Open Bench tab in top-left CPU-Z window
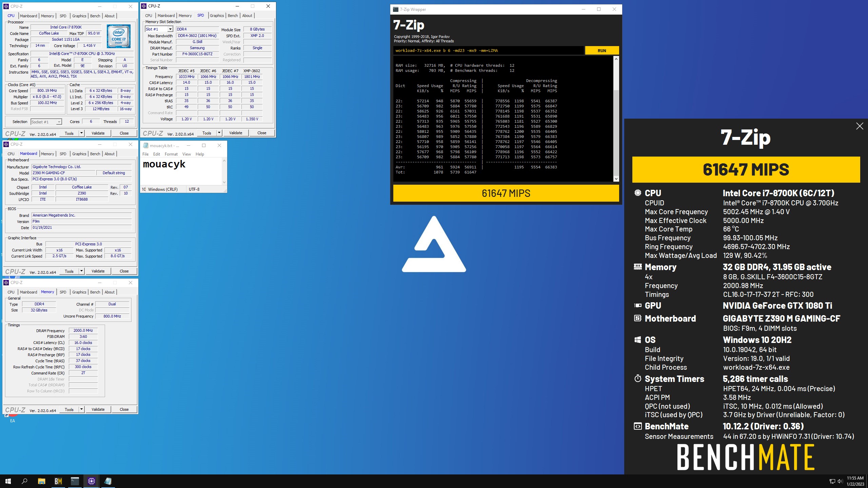868x488 pixels. [95, 16]
